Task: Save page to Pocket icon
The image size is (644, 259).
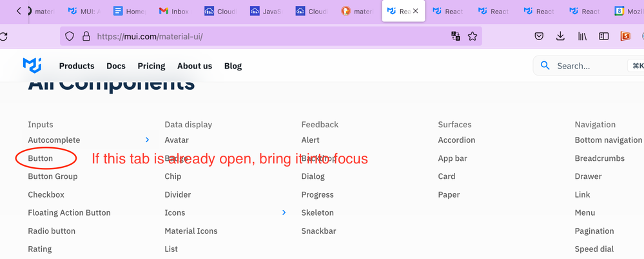Action: pyautogui.click(x=540, y=36)
